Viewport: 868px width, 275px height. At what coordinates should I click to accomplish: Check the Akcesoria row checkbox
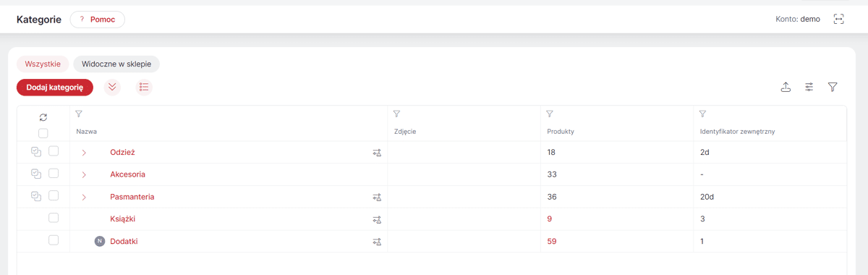[x=54, y=174]
